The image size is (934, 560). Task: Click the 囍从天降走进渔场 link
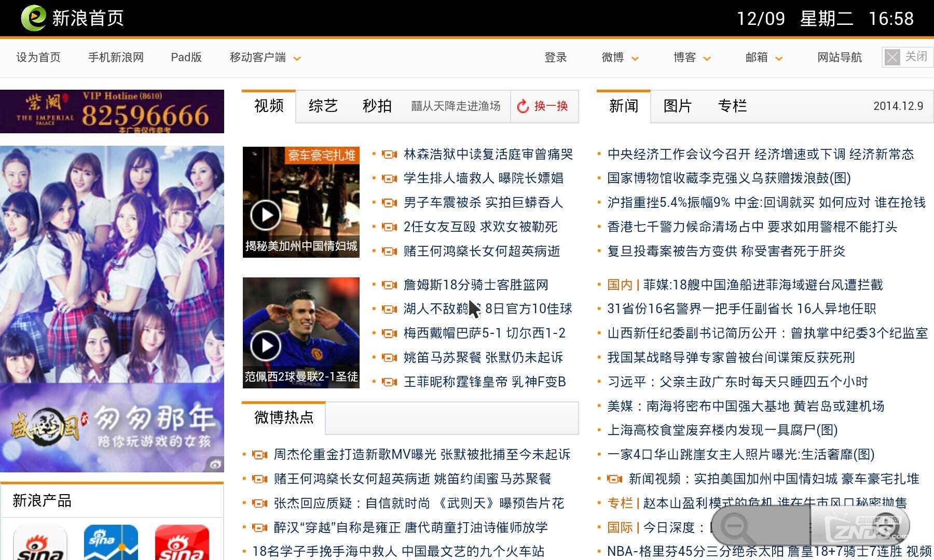coord(456,106)
